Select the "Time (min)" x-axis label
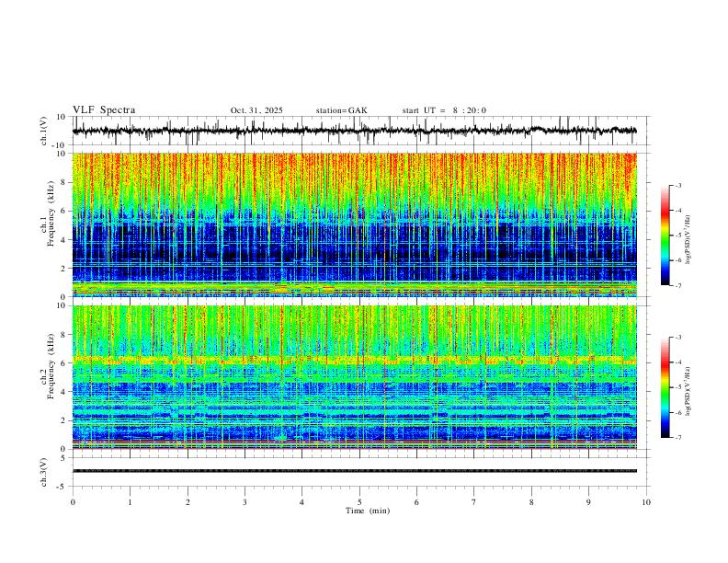The height and width of the screenshot is (563, 728). (x=368, y=511)
